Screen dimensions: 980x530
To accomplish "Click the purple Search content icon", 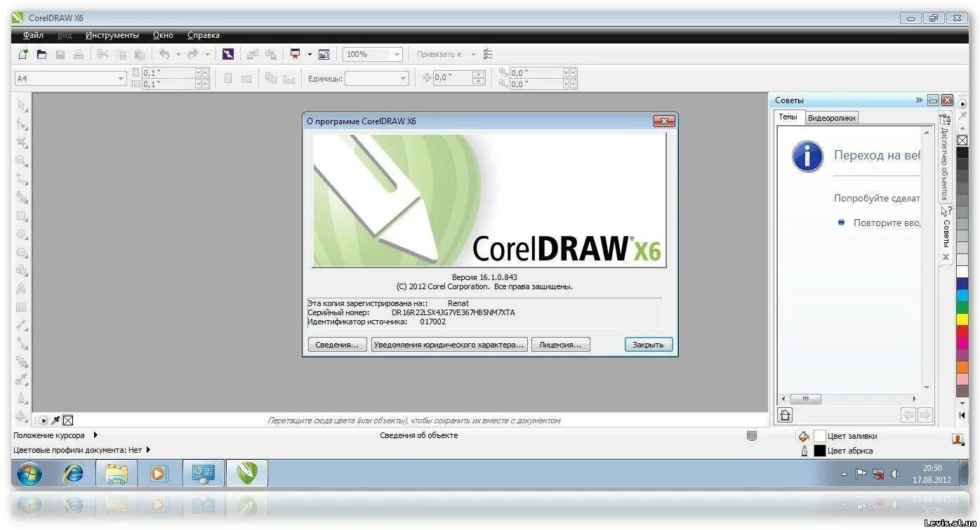I will point(227,54).
